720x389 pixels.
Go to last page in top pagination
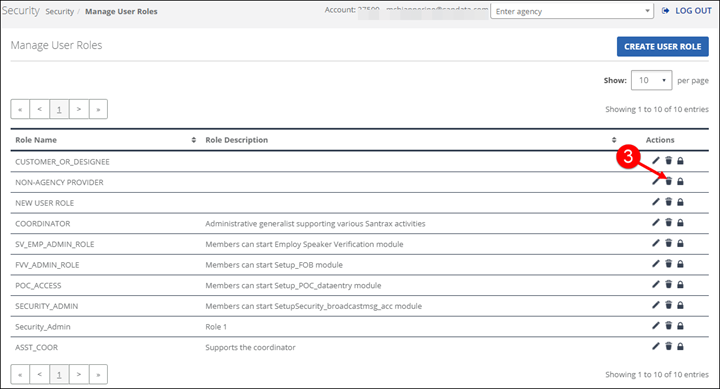tap(98, 109)
